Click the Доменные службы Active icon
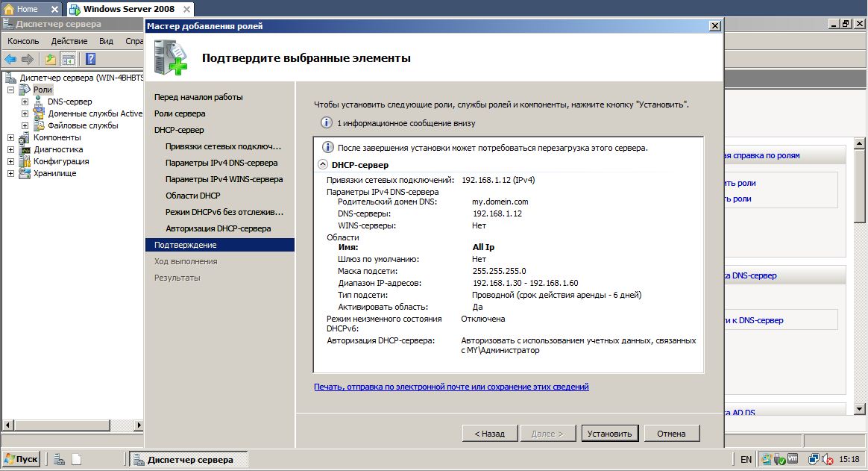Viewport: 868px width, 471px height. tap(39, 113)
